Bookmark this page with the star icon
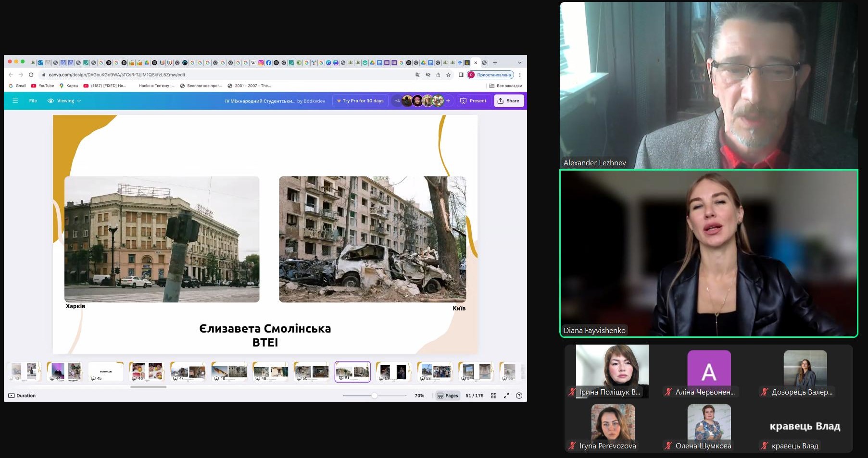 [448, 75]
